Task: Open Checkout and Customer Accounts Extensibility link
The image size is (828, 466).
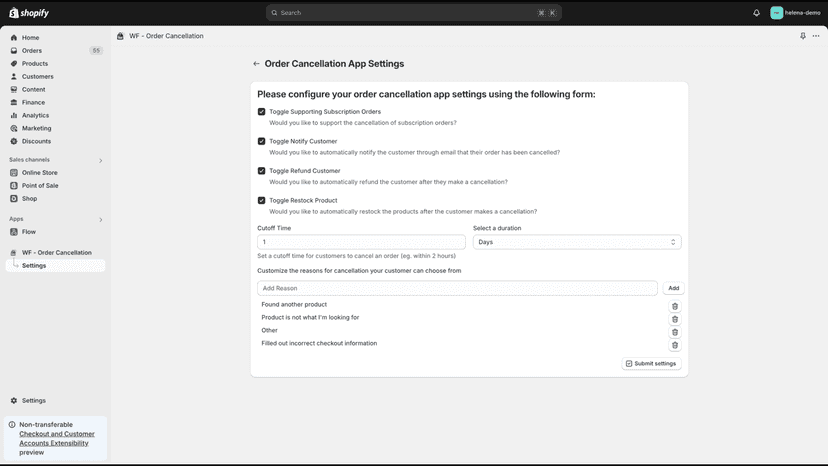Action: pyautogui.click(x=57, y=439)
